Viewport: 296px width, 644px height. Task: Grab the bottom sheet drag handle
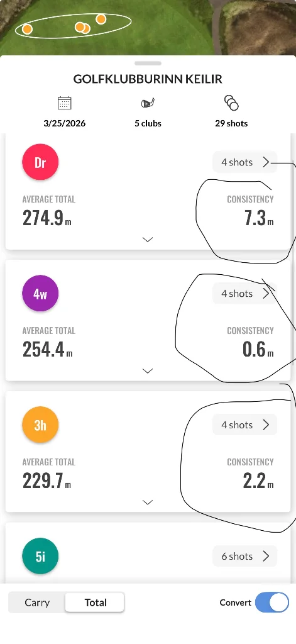tap(148, 64)
